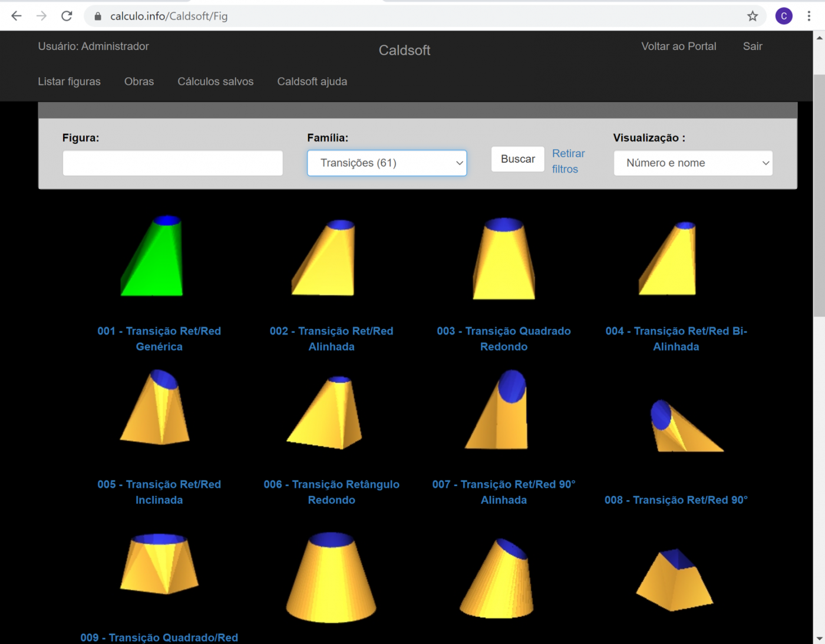Bookmark this page with the star icon
Screen dimensions: 825x644
(x=753, y=16)
